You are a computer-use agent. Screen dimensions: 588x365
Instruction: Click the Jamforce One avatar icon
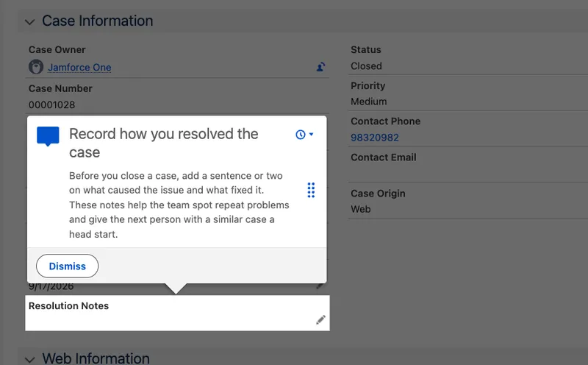coord(36,67)
